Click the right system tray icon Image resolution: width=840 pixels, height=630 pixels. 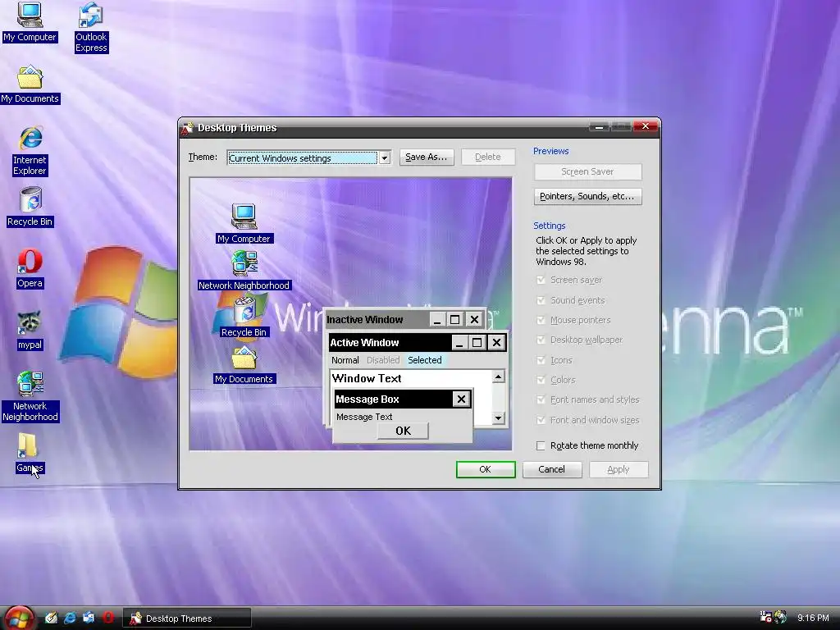(x=781, y=617)
